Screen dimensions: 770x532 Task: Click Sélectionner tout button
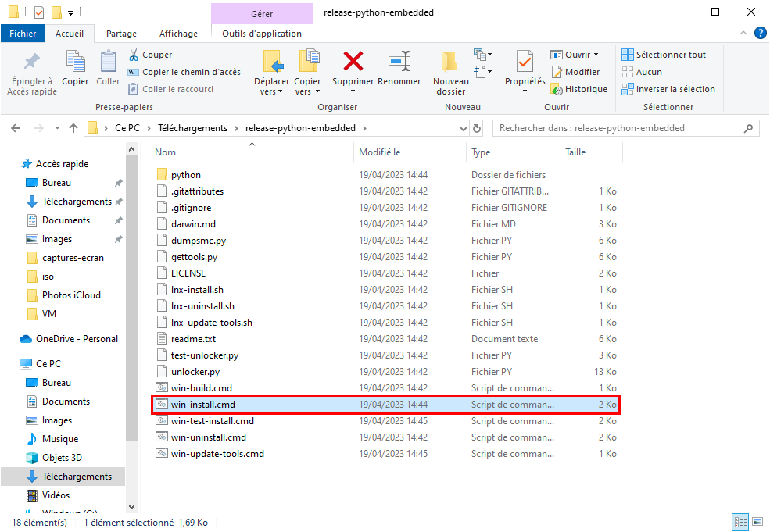(x=664, y=55)
